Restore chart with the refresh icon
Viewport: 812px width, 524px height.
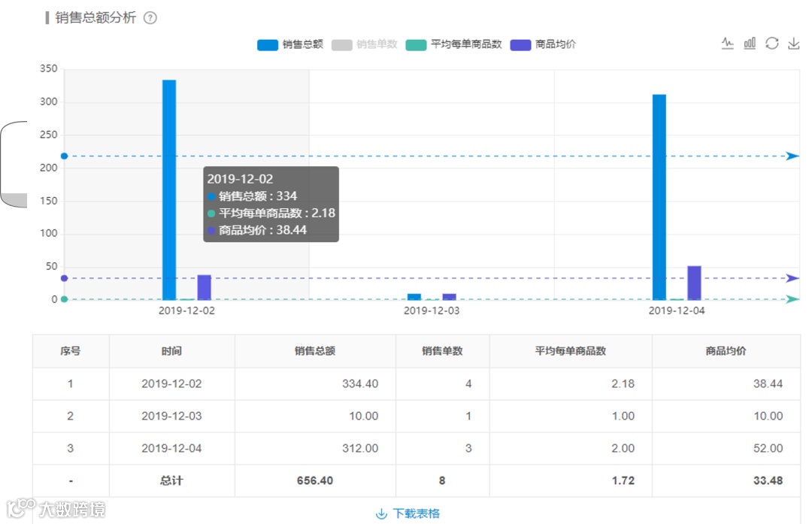point(772,44)
